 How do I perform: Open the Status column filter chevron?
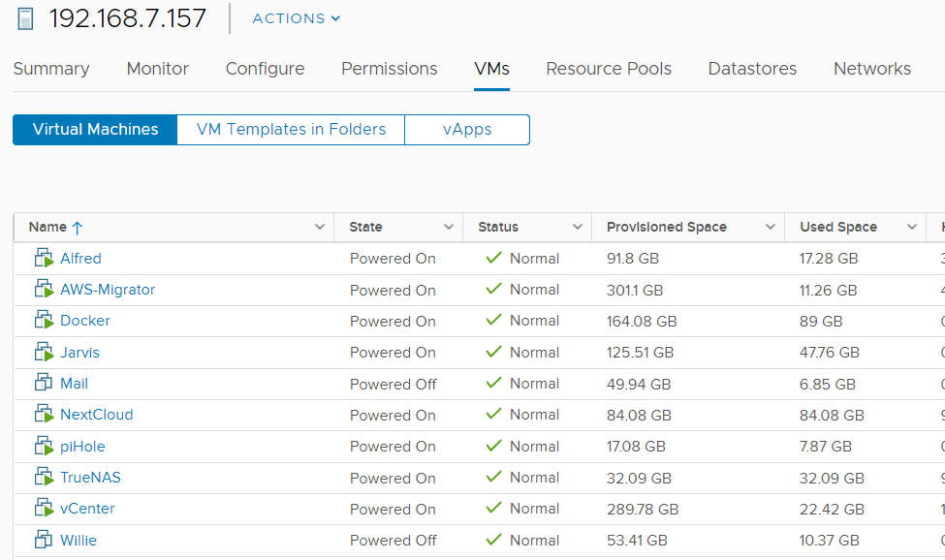pos(578,227)
